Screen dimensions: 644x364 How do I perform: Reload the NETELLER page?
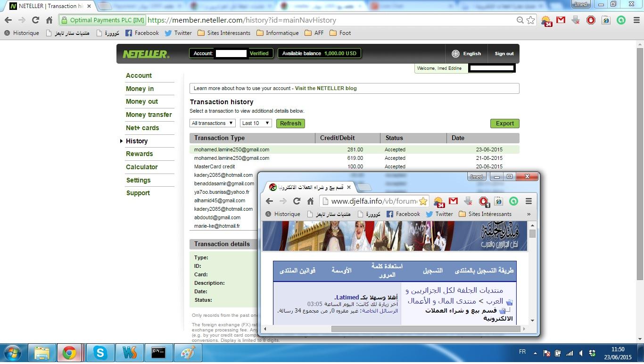(35, 20)
